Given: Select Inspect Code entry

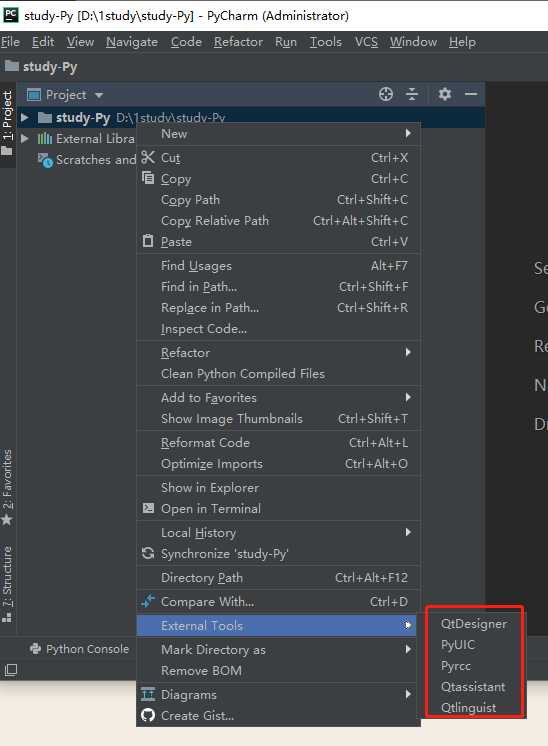Looking at the screenshot, I should (278, 328).
